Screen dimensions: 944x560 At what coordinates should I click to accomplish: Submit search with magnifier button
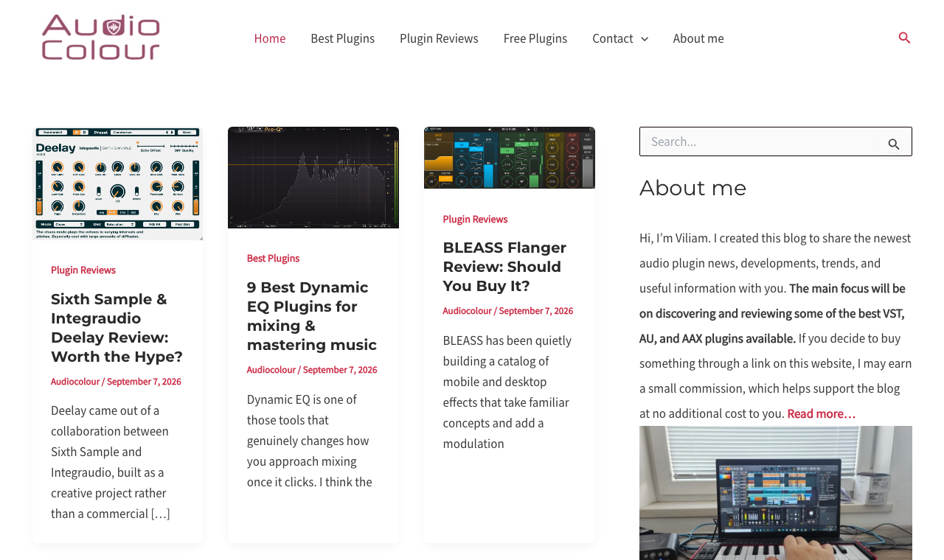pos(894,144)
